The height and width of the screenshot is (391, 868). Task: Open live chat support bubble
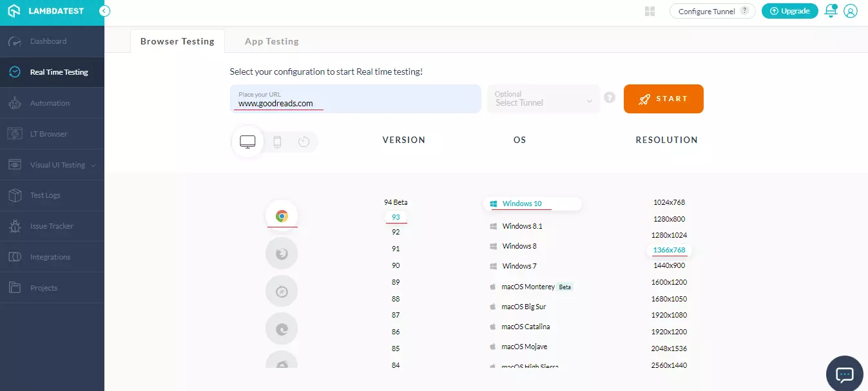(844, 374)
